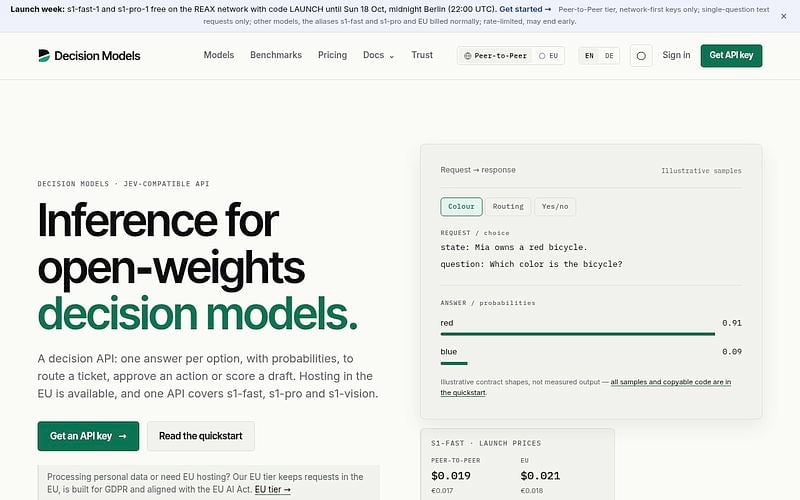Click the red probability bar
Image resolution: width=800 pixels, height=500 pixels.
tap(578, 334)
